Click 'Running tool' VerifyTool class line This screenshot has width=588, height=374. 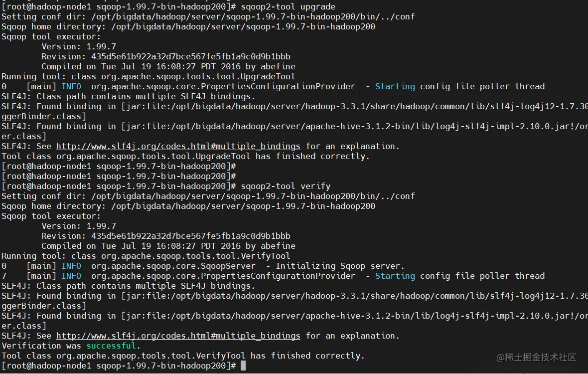[x=146, y=256]
